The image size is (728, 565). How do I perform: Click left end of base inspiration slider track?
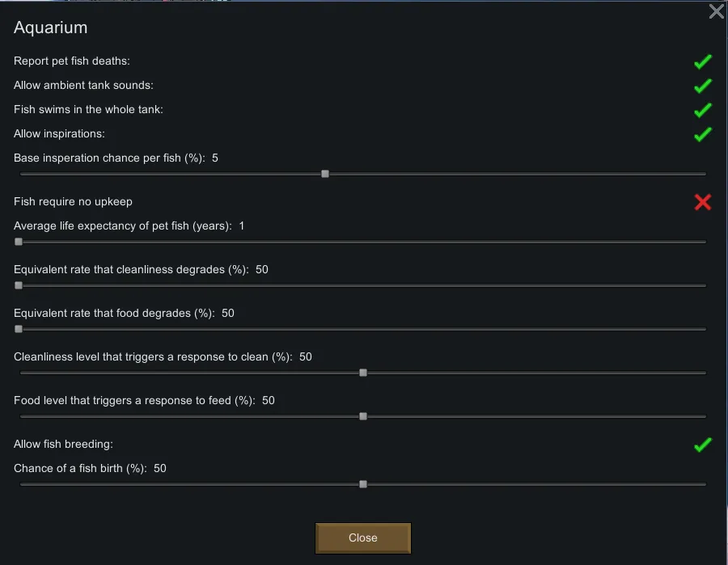[x=22, y=174]
